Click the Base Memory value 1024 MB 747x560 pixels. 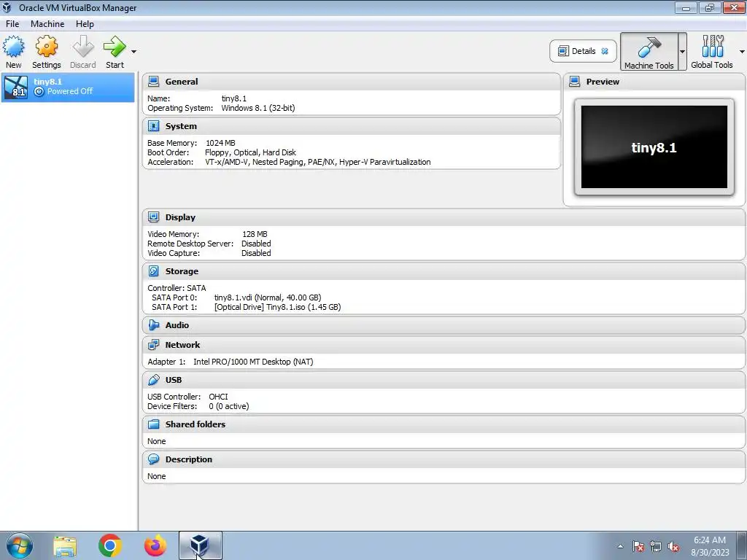point(220,143)
